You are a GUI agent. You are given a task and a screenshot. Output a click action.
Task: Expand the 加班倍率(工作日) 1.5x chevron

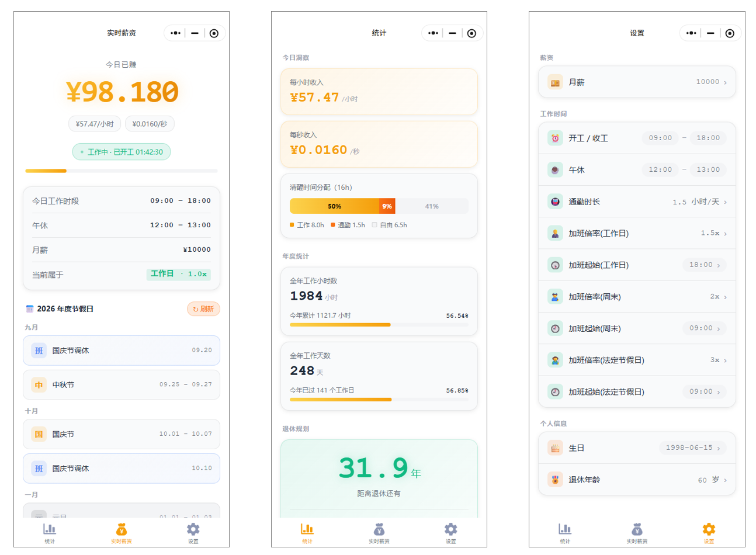click(x=726, y=234)
